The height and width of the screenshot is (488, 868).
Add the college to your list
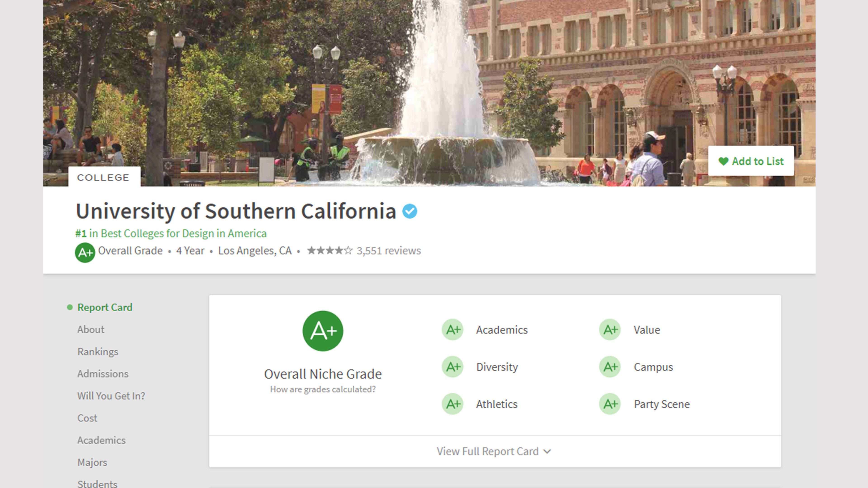(x=751, y=161)
